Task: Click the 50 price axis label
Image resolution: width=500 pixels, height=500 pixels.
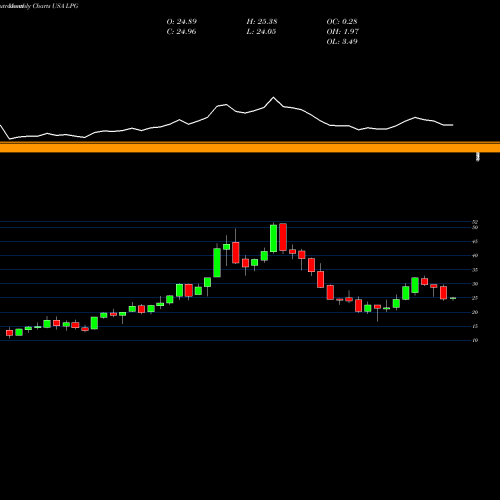Action: point(475,227)
